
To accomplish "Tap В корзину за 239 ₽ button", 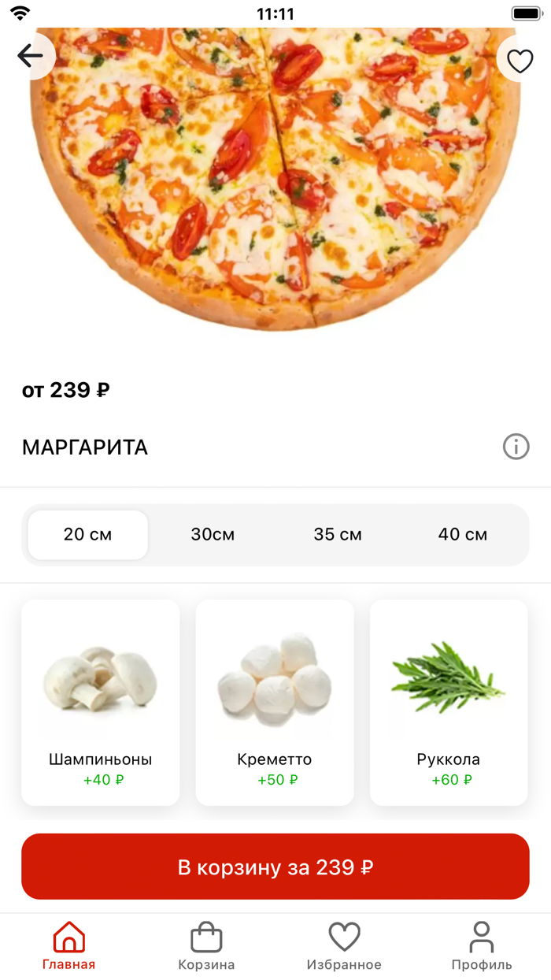I will [x=275, y=866].
